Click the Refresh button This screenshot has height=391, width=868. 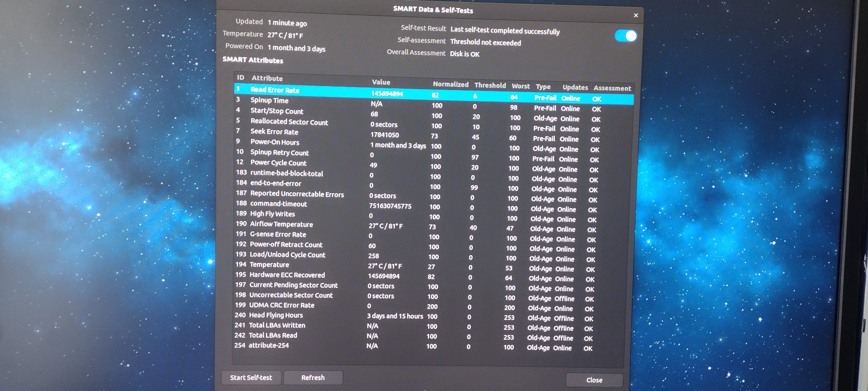[x=313, y=378]
